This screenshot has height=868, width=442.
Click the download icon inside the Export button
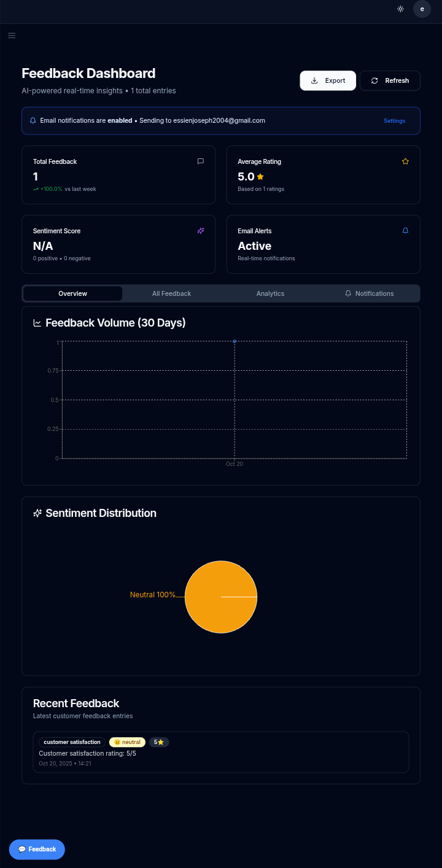(314, 80)
